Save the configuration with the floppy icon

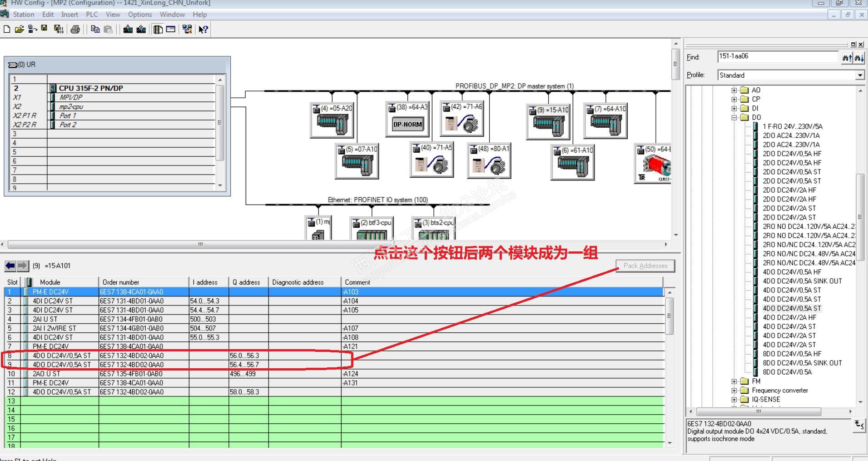[44, 29]
